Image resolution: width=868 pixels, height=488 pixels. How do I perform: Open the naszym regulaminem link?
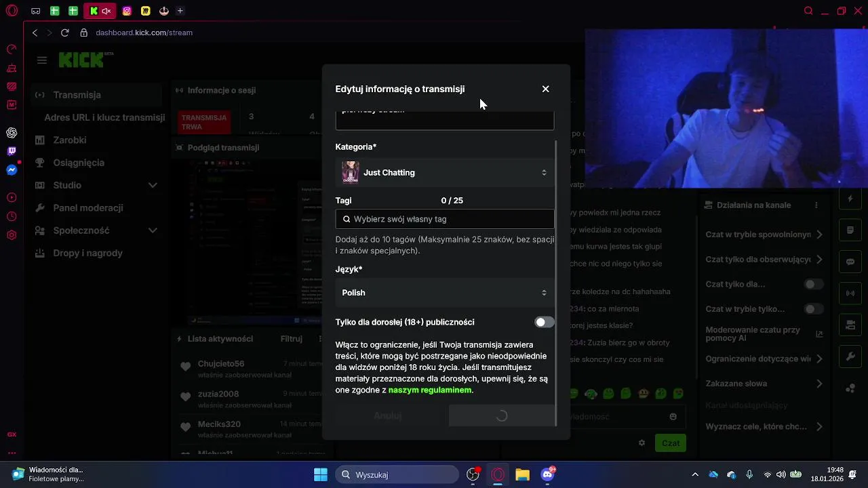tap(430, 390)
